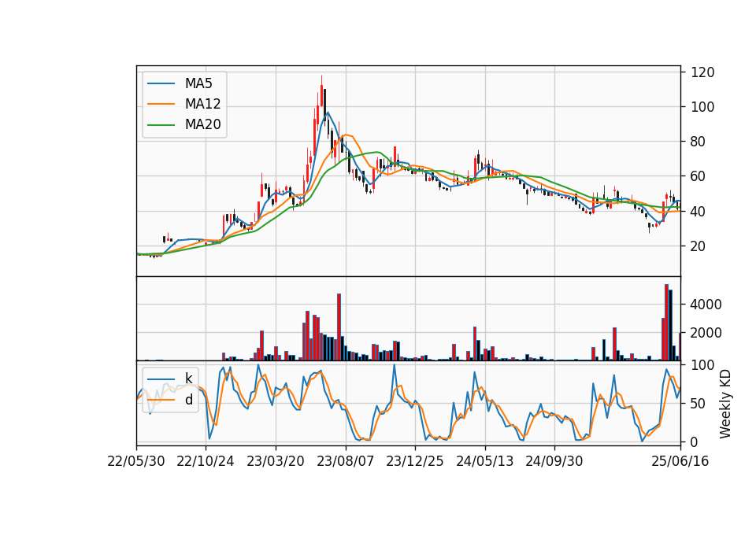
Task: Click the x-axis date 24/05/13
Action: click(x=484, y=461)
